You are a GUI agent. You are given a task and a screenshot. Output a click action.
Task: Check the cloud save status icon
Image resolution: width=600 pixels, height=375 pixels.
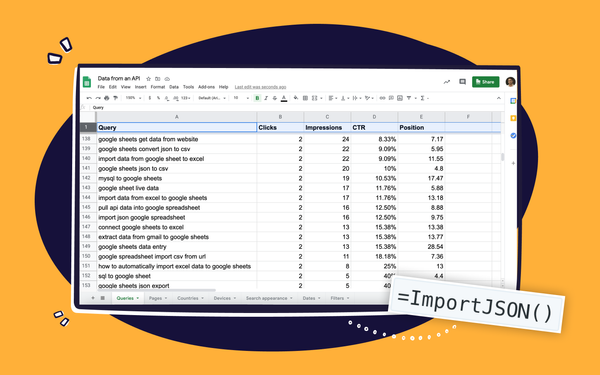click(x=167, y=79)
